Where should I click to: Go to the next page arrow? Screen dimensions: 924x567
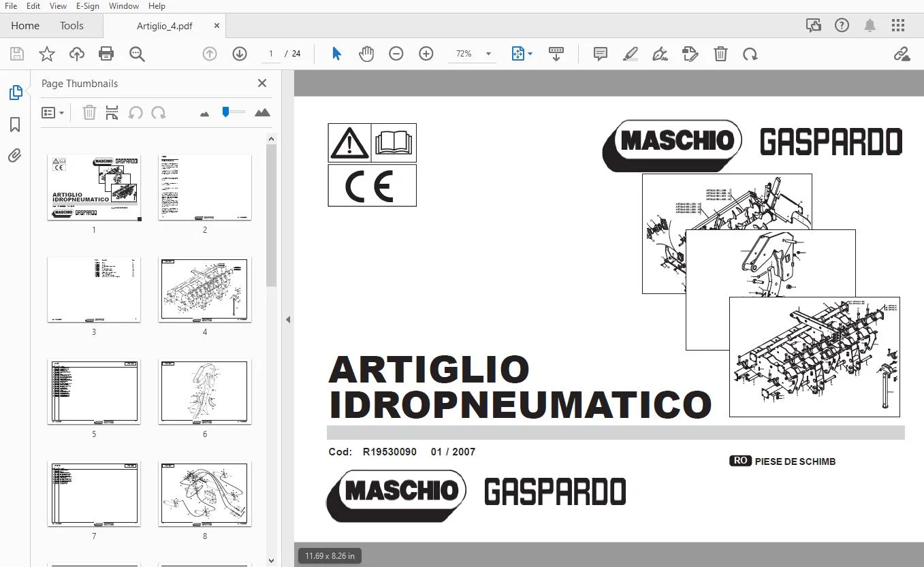(240, 54)
